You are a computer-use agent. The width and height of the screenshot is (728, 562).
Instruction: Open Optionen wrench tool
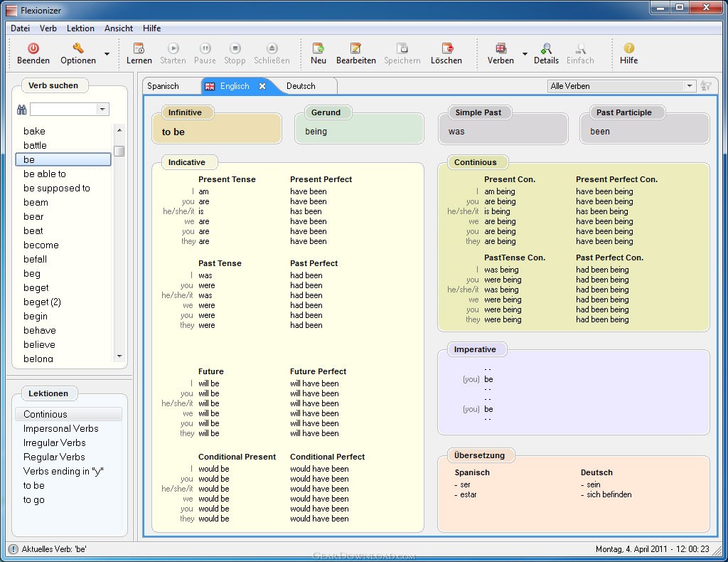pyautogui.click(x=78, y=48)
